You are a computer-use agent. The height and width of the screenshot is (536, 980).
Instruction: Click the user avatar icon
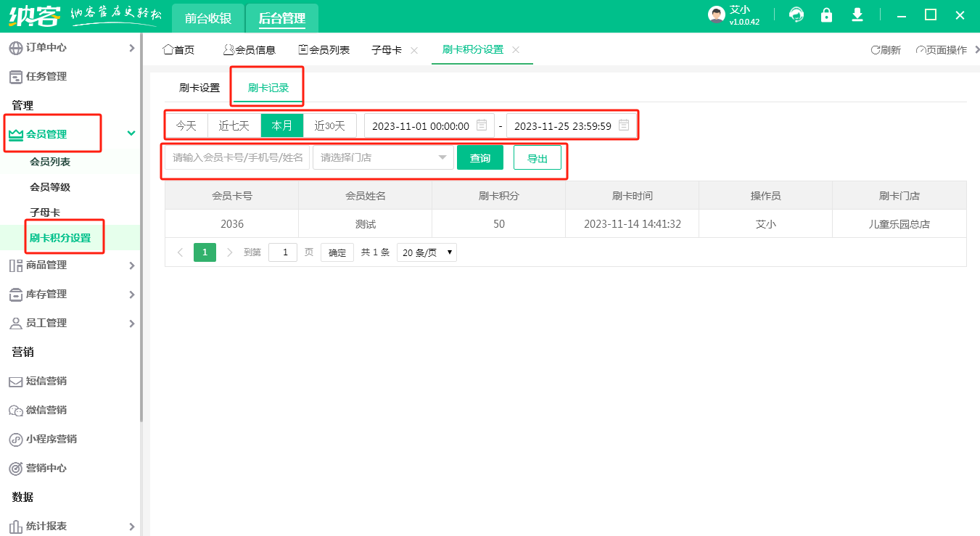click(x=716, y=15)
